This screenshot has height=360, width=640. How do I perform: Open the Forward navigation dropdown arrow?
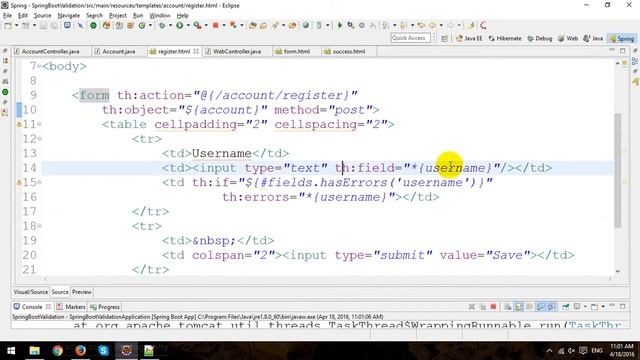(x=459, y=25)
